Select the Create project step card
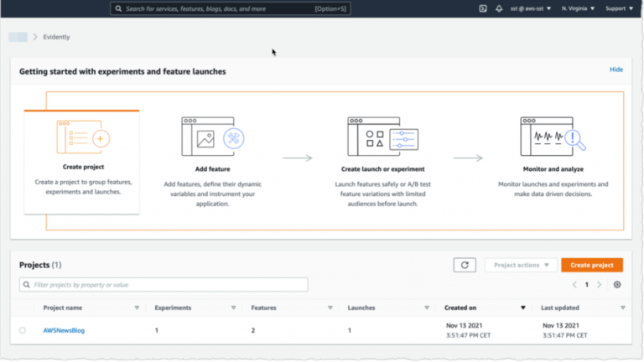The image size is (644, 362). click(81, 162)
